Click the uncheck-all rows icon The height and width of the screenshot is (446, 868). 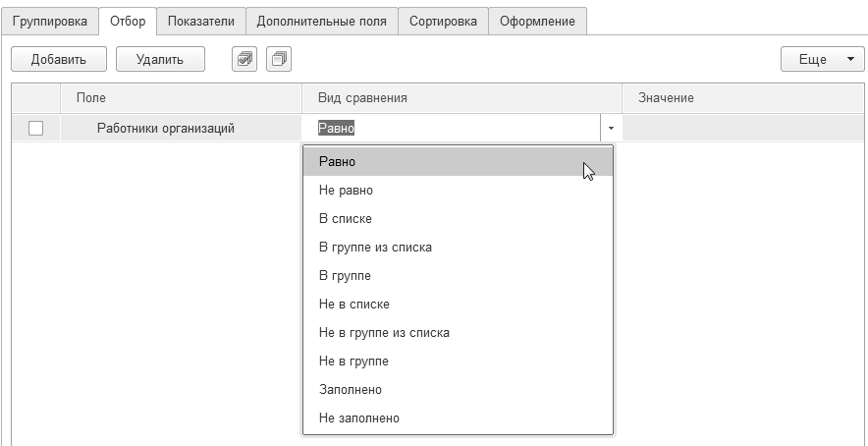pyautogui.click(x=280, y=60)
